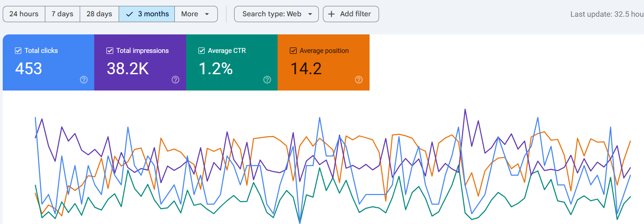Click the help icon on Total clicks card
This screenshot has height=224, width=644.
coord(84,80)
